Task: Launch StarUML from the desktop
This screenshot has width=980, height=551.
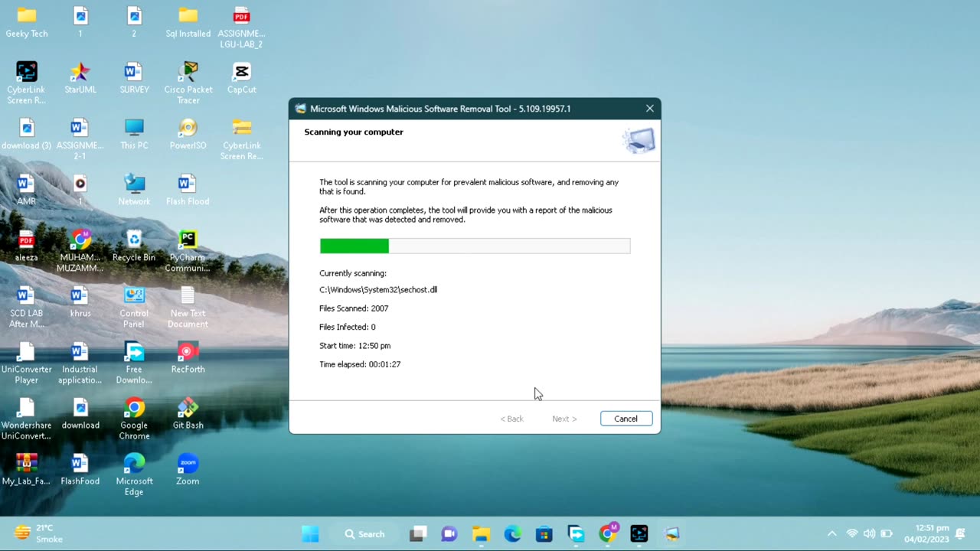Action: pyautogui.click(x=80, y=79)
